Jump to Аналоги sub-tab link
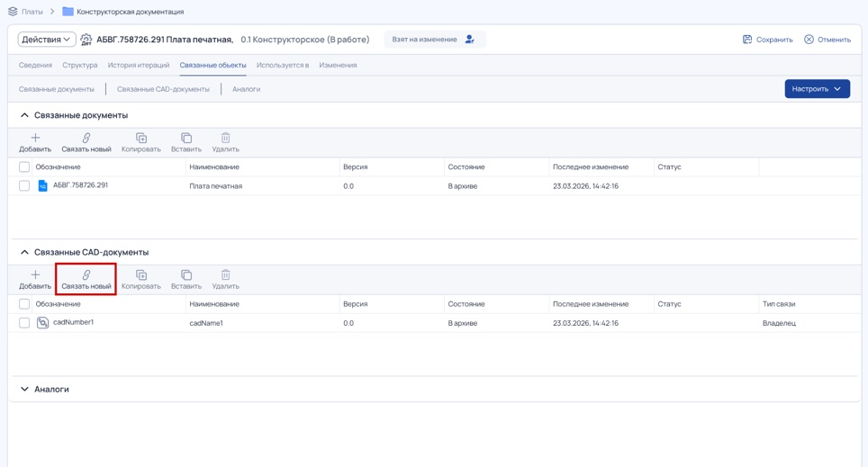 click(247, 89)
